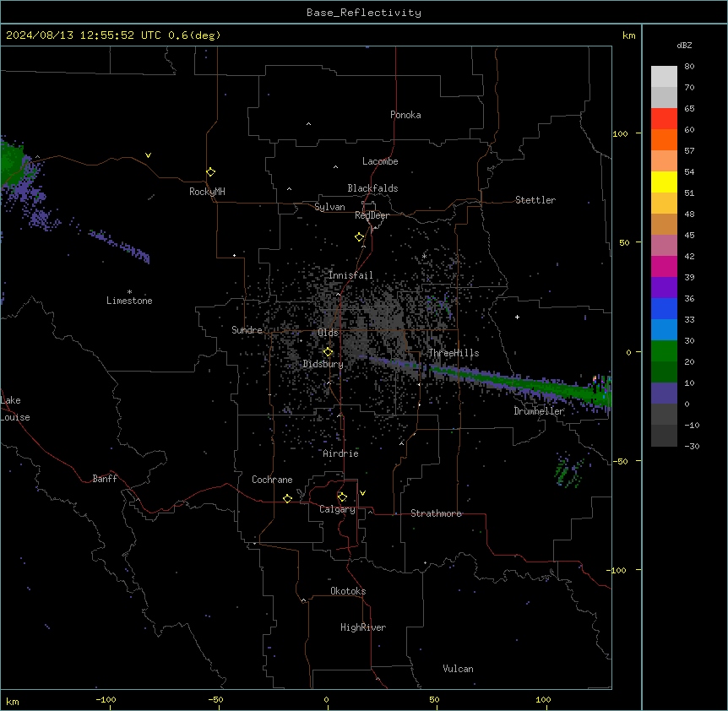Click the yellow V marker northwest of RockyMH
The height and width of the screenshot is (711, 728).
(148, 155)
